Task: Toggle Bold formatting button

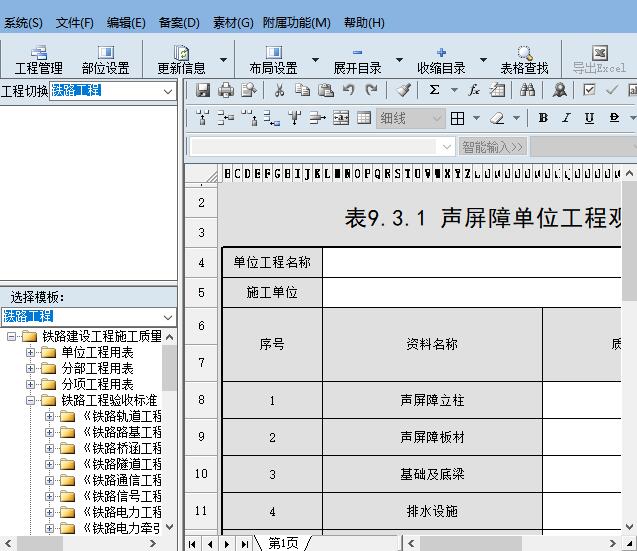Action: (x=543, y=118)
